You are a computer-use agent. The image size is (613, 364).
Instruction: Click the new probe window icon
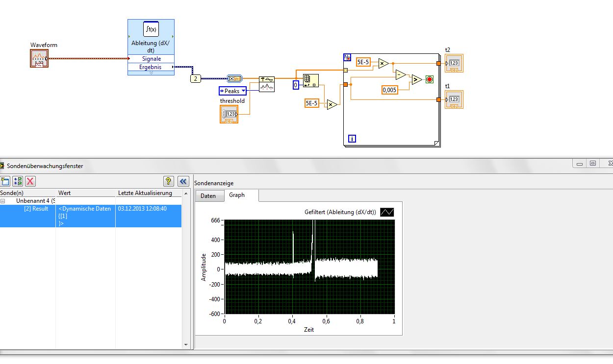coord(5,181)
